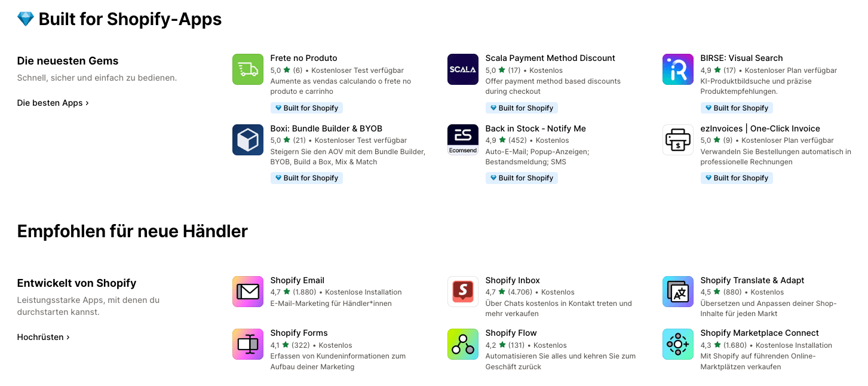Open the 'Hochrüsten' link
868x386 pixels.
coord(44,337)
